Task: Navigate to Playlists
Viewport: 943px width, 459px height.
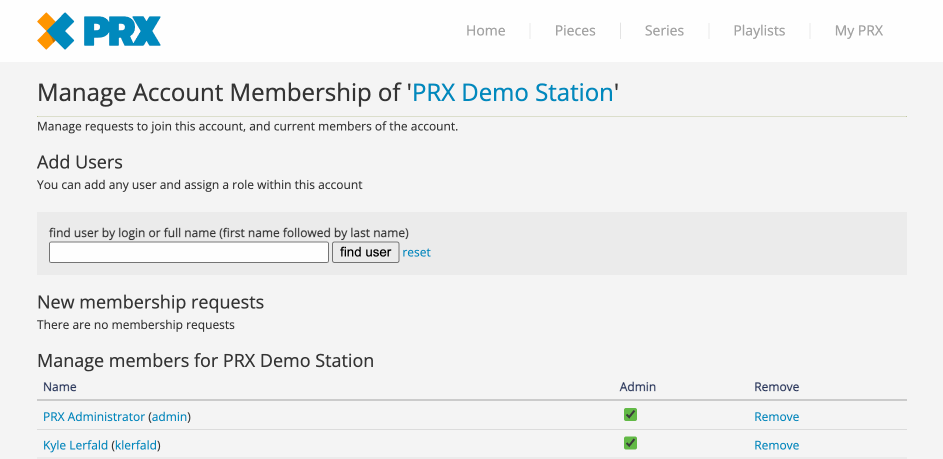Action: coord(759,31)
